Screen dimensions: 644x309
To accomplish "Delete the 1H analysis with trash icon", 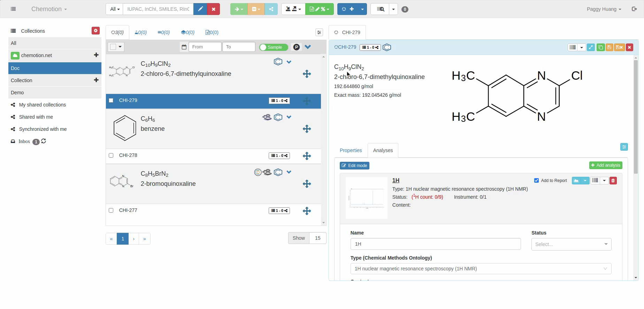I will pos(613,181).
